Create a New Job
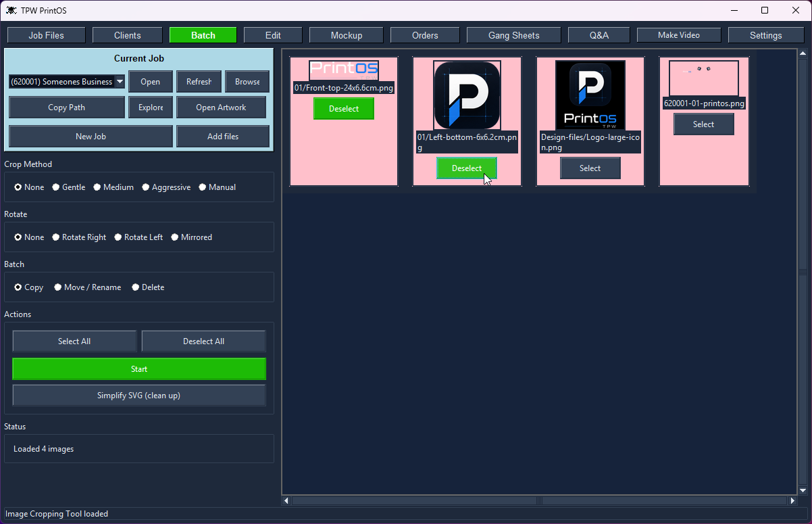The height and width of the screenshot is (524, 812). tap(91, 136)
